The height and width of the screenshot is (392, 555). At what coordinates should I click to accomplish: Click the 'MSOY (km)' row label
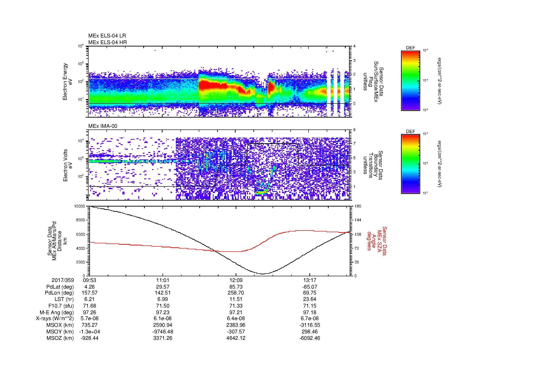coord(60,332)
